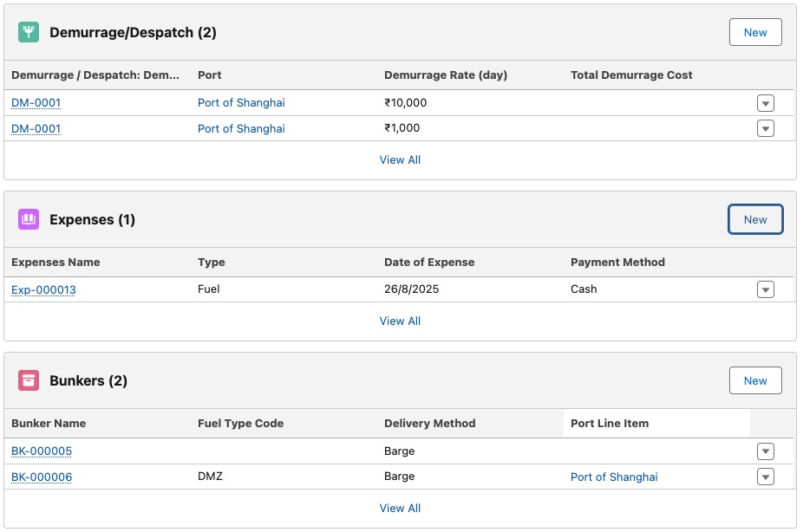Add a New Bunkers record
Screen dimensions: 803x532
[x=754, y=381]
